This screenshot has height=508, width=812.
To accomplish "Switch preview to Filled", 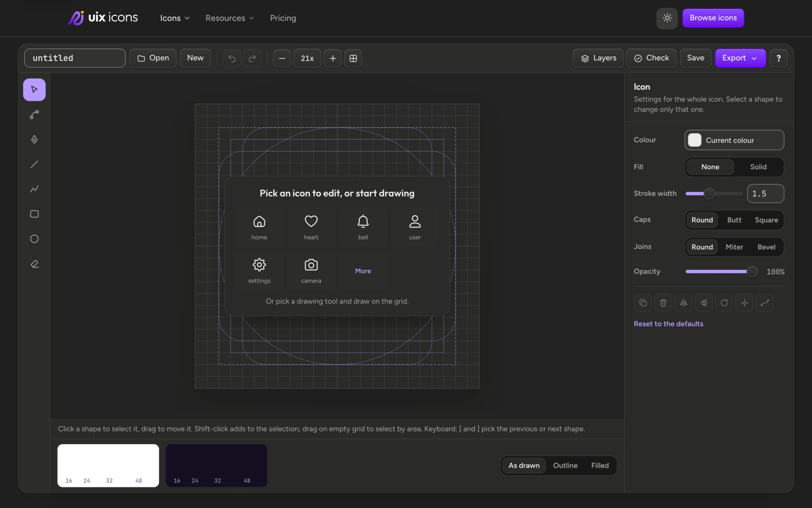I will tap(600, 466).
